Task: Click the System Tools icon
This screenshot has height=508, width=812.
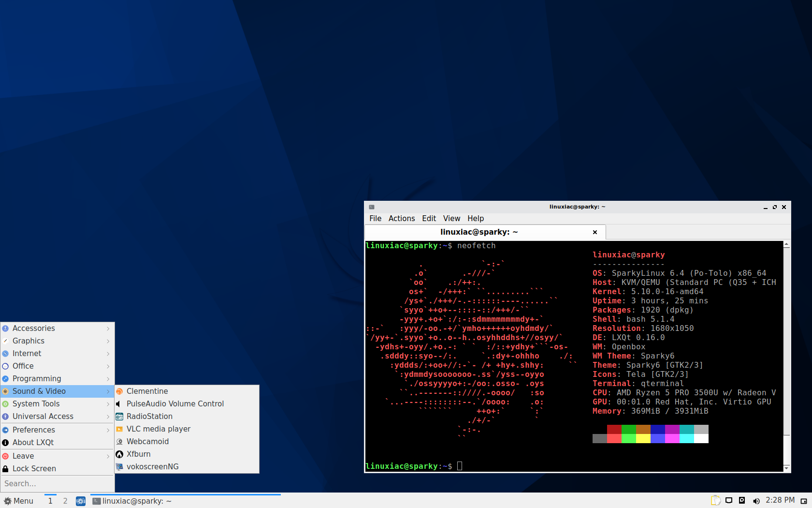Action: tap(5, 404)
